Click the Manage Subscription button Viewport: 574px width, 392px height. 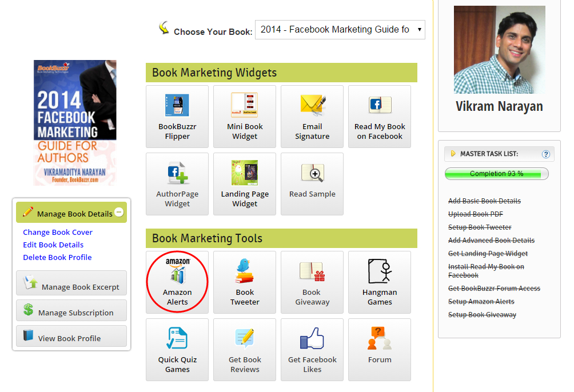[x=71, y=310]
